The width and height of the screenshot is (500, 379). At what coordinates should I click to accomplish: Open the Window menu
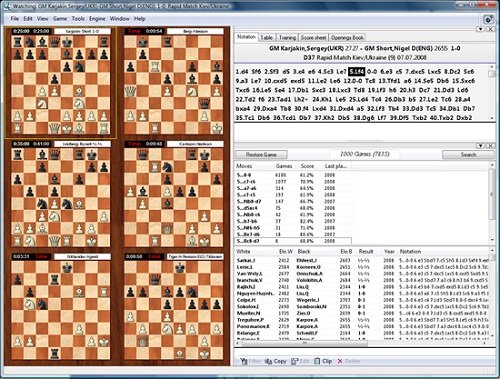[119, 19]
